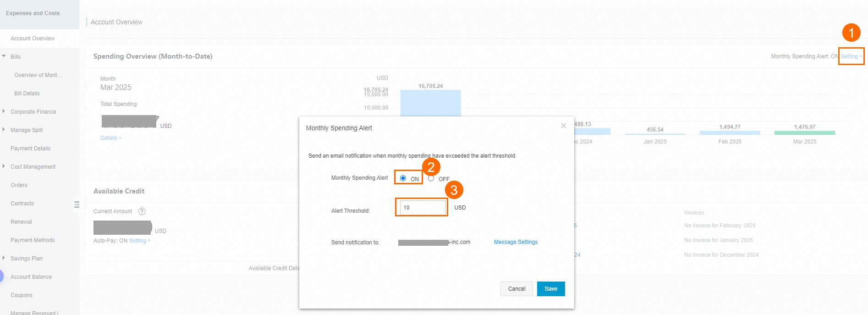This screenshot has height=315, width=868.
Task: Open Coupons in sidebar
Action: [22, 295]
